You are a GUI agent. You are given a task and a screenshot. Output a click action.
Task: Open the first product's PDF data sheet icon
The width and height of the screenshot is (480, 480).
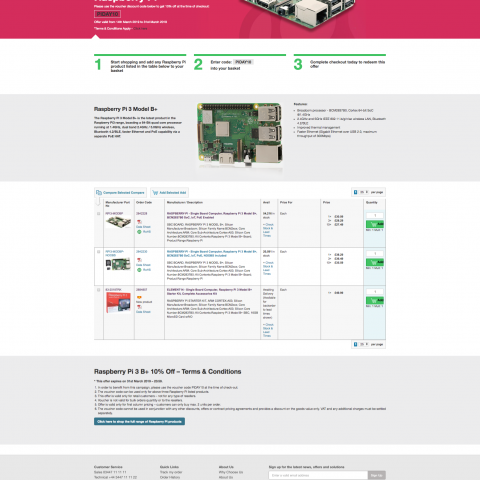(139, 222)
